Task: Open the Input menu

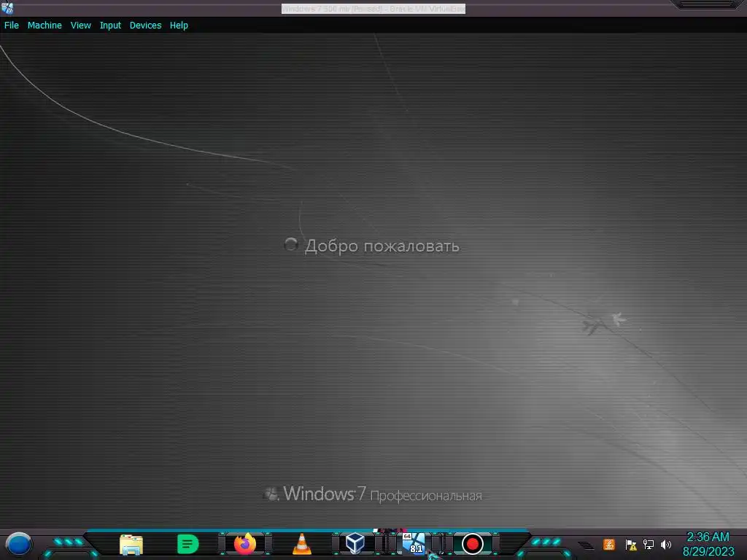Action: [x=110, y=26]
